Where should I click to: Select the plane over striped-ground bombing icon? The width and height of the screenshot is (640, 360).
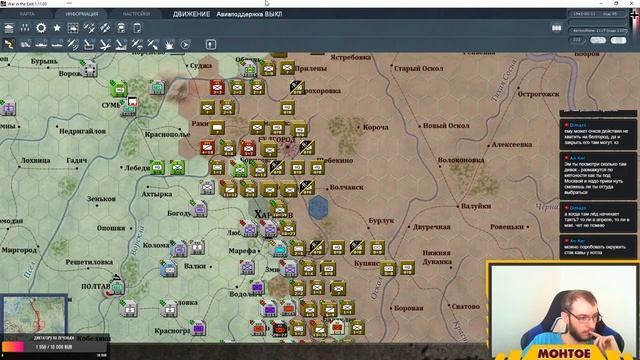(x=121, y=44)
